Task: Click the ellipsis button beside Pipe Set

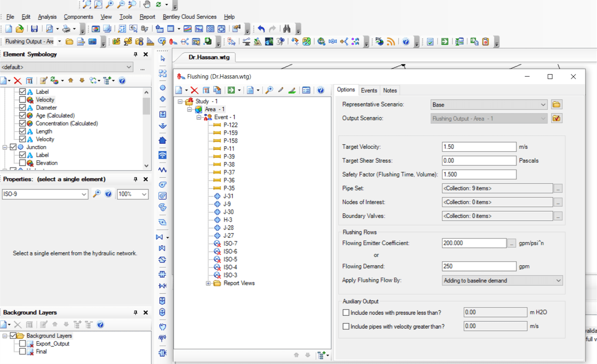Action: [558, 188]
